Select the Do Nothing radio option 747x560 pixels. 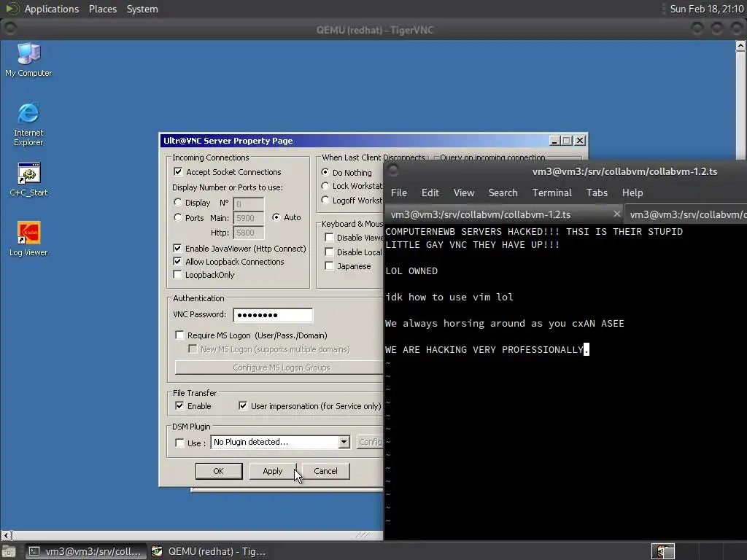click(x=325, y=172)
